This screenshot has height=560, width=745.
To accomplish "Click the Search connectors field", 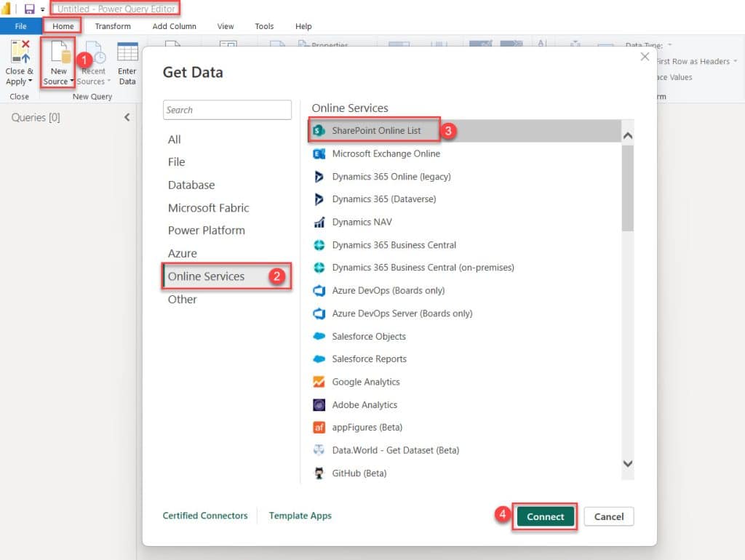I will click(x=227, y=110).
